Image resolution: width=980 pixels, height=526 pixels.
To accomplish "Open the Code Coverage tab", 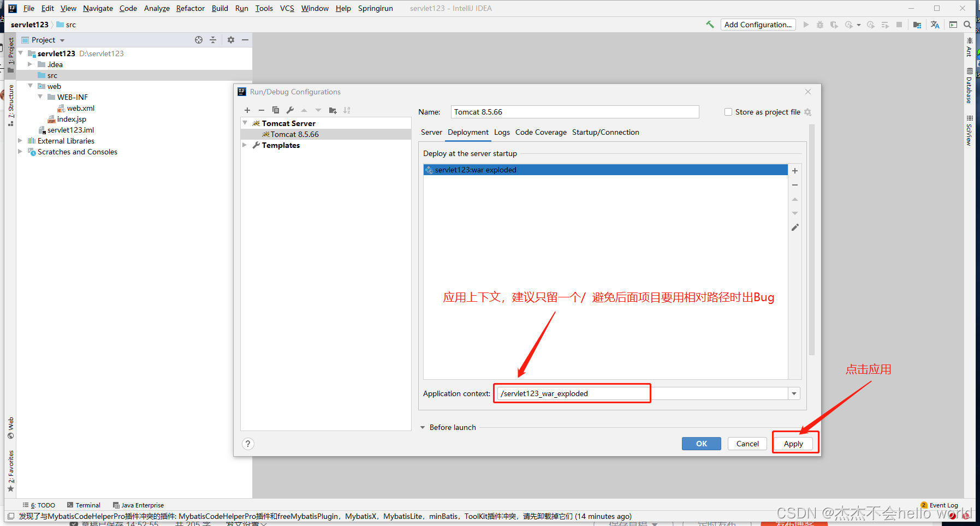I will click(541, 132).
